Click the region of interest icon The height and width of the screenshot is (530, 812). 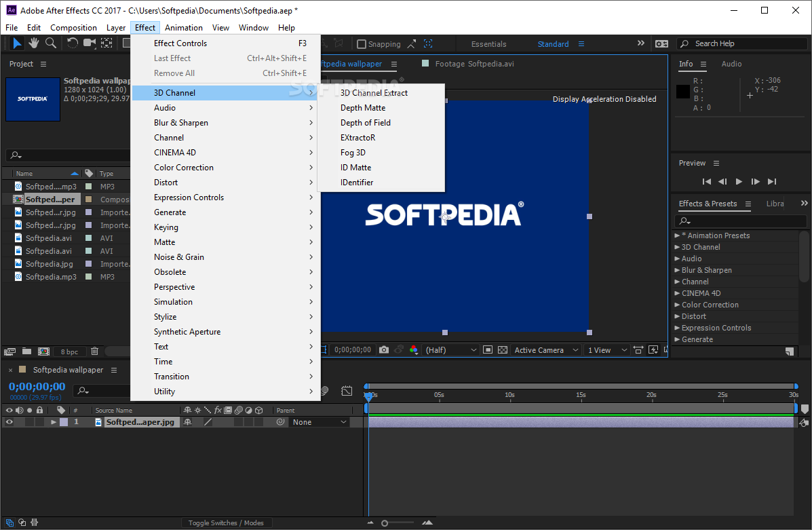pos(487,350)
